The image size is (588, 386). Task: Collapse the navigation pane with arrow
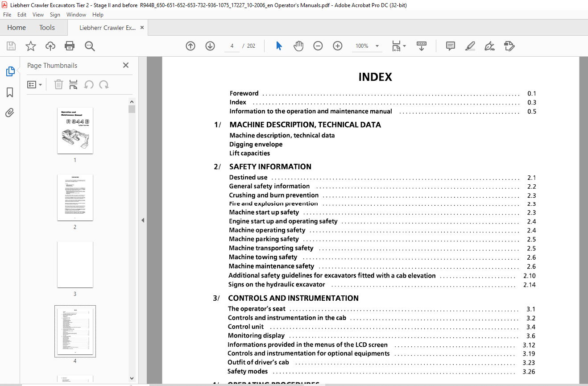click(143, 220)
